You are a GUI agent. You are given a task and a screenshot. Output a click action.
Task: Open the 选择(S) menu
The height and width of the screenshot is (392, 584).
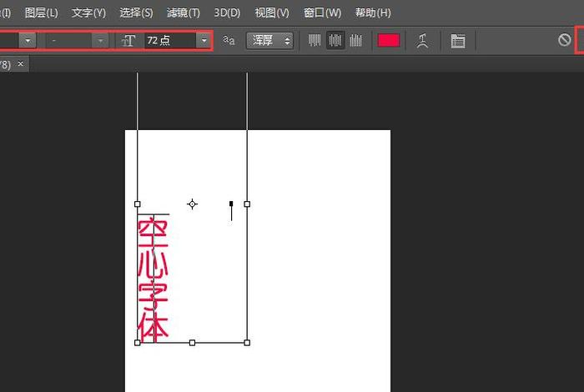coord(136,13)
